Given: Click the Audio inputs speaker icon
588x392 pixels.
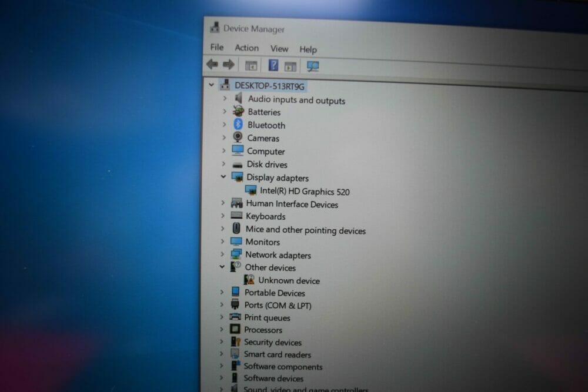Looking at the screenshot, I should [239, 98].
